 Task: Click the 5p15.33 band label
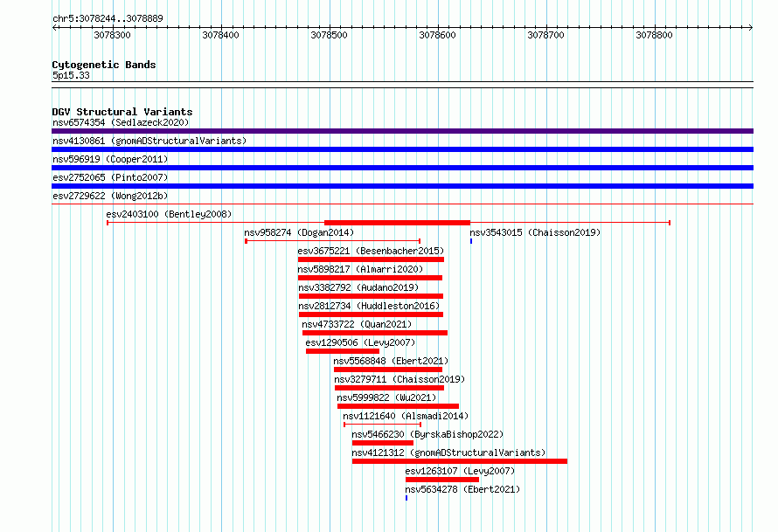(x=71, y=75)
